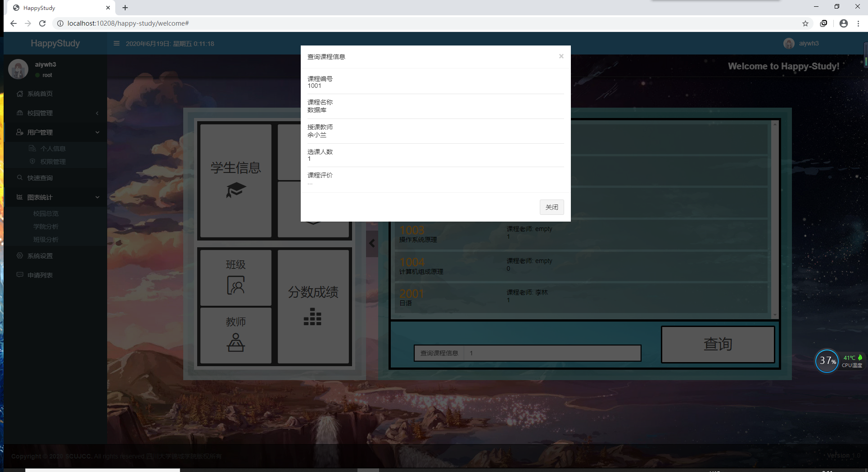Click the 图表统计 chart icon
Screen dimensions: 868x472
pyautogui.click(x=20, y=197)
